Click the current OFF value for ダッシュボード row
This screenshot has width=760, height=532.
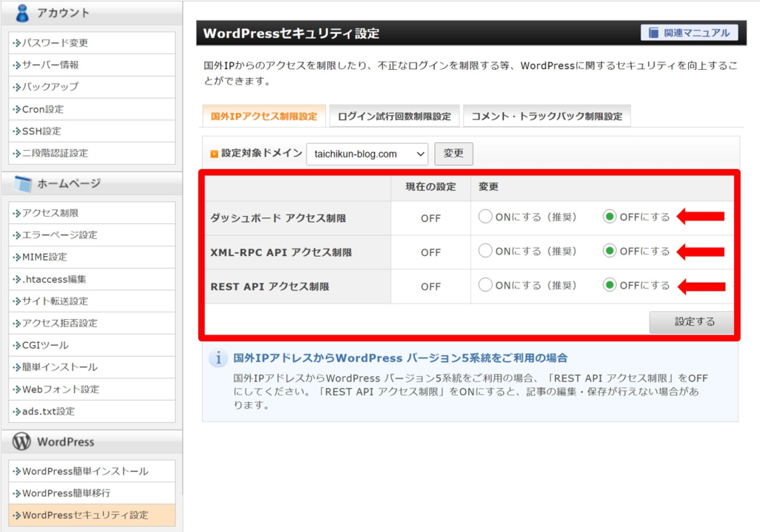click(431, 219)
